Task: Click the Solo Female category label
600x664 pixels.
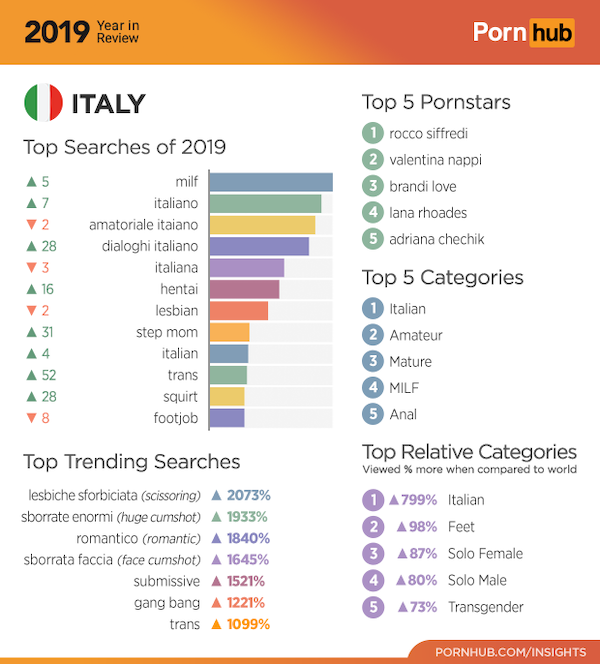Action: click(x=485, y=553)
